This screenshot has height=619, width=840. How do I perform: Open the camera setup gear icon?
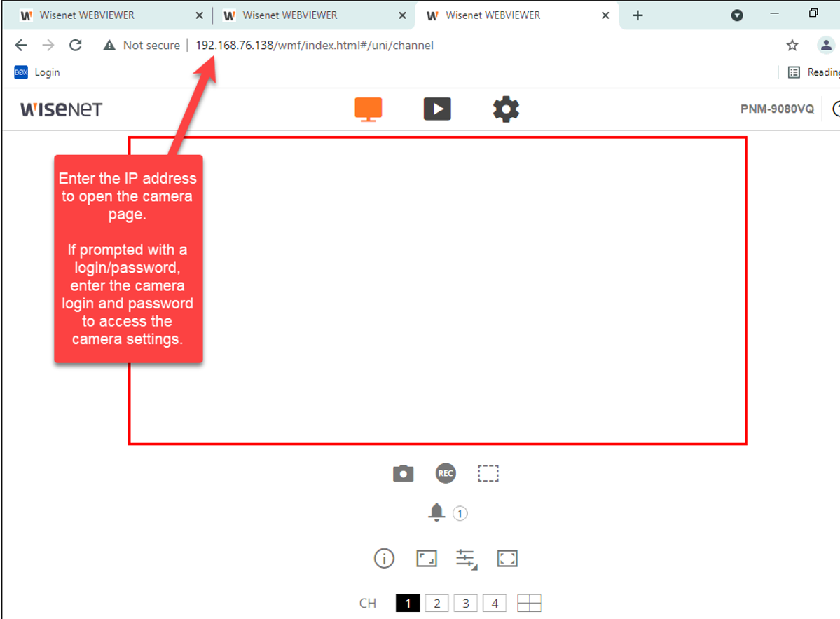coord(506,109)
